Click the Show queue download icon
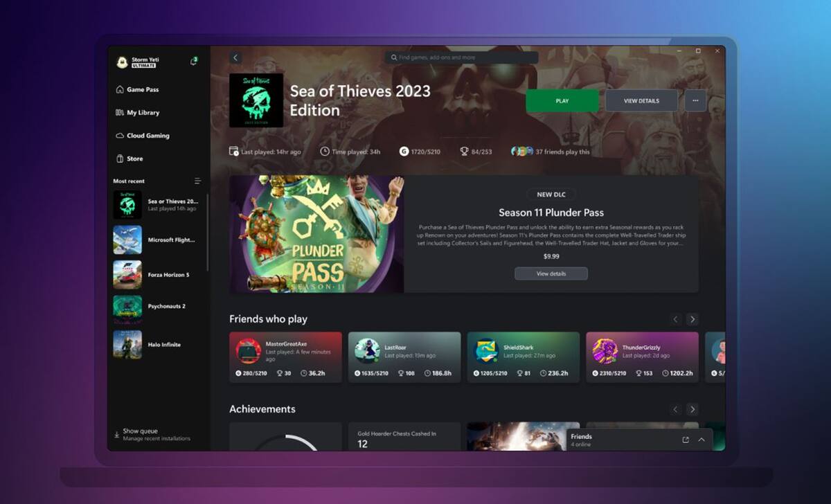831x504 pixels. pos(116,435)
